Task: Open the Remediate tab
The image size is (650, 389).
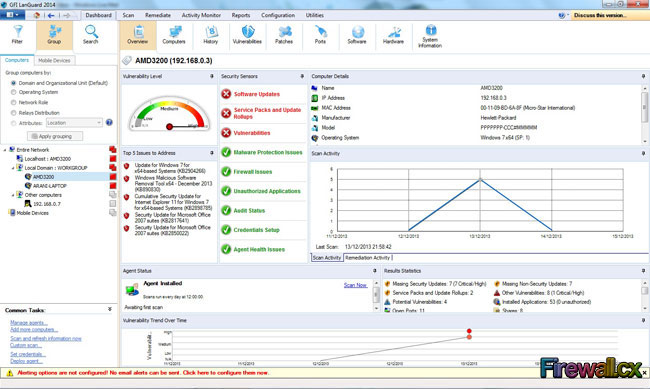Action: [x=158, y=15]
